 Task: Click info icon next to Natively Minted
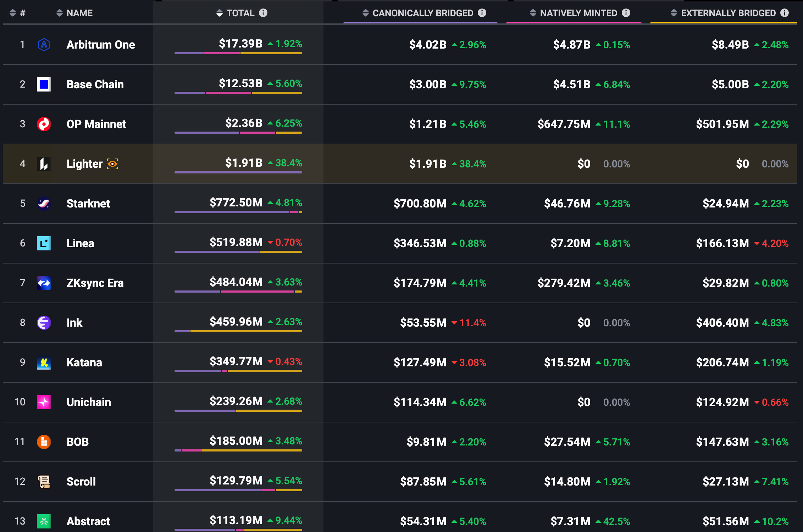(x=626, y=13)
